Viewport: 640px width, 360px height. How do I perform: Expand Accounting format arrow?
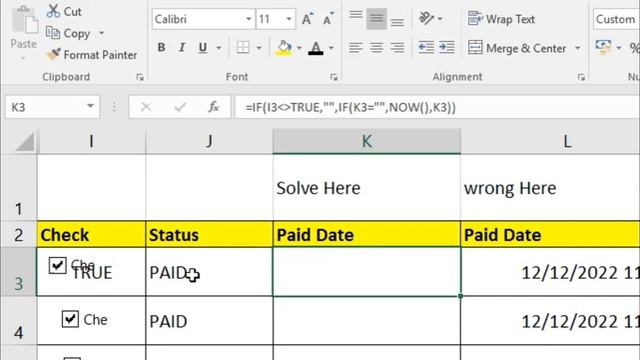pos(619,48)
